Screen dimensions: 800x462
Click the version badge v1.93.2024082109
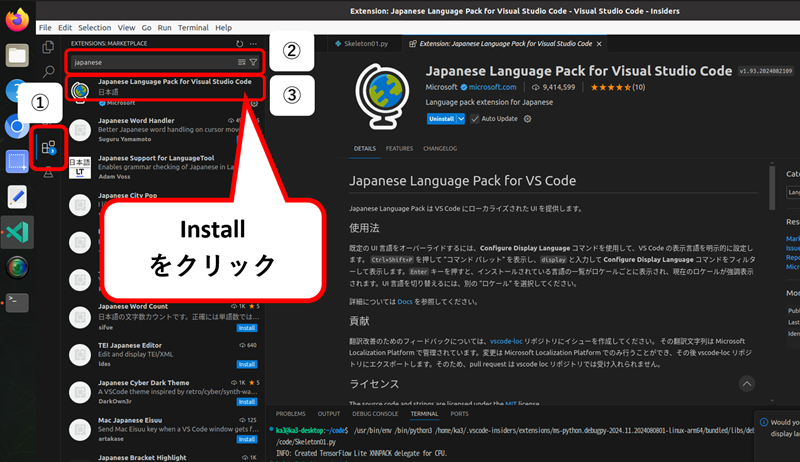[x=766, y=71]
